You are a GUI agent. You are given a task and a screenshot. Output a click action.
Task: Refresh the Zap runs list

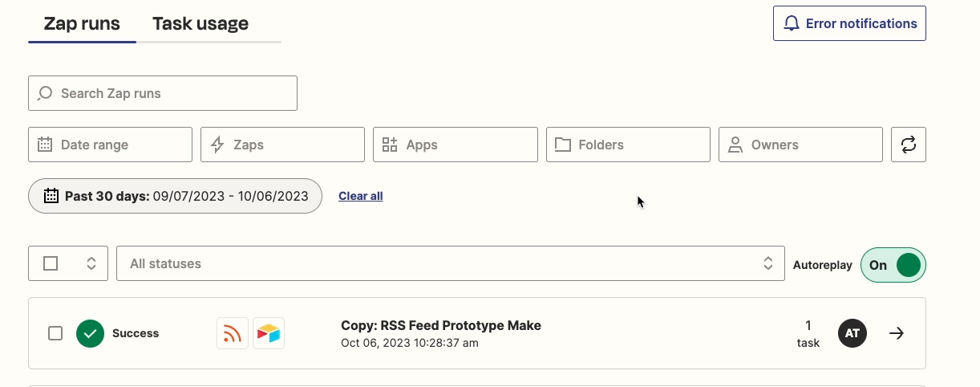click(x=909, y=145)
